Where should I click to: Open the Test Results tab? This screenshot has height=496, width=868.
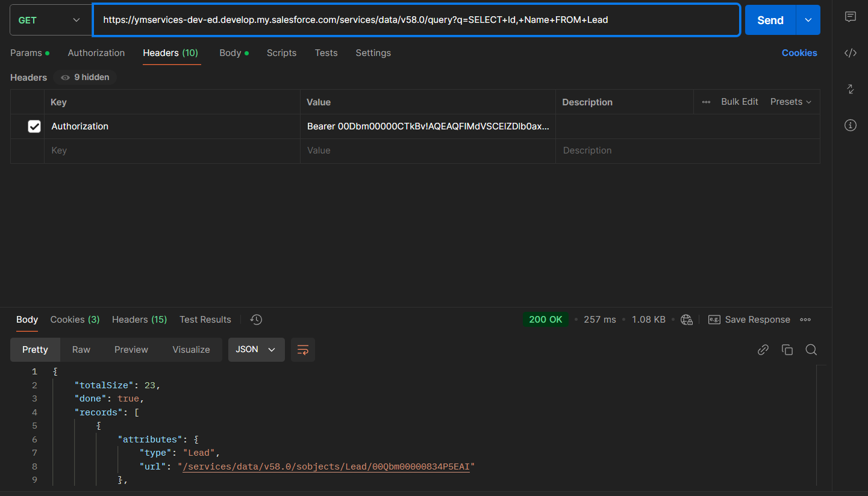tap(205, 320)
